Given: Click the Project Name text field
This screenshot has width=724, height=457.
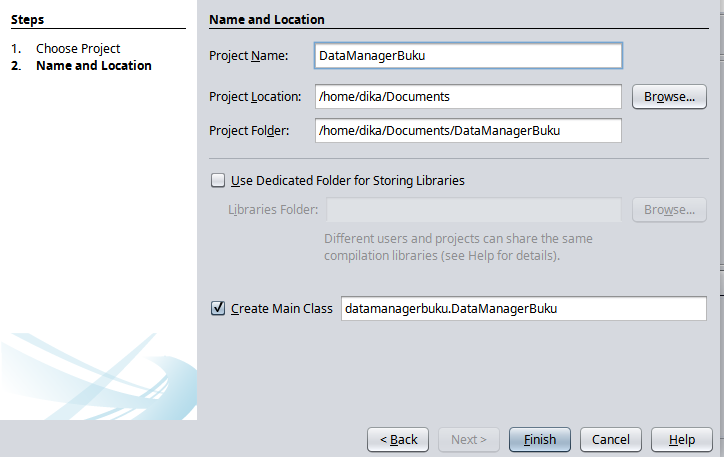Looking at the screenshot, I should coord(467,56).
